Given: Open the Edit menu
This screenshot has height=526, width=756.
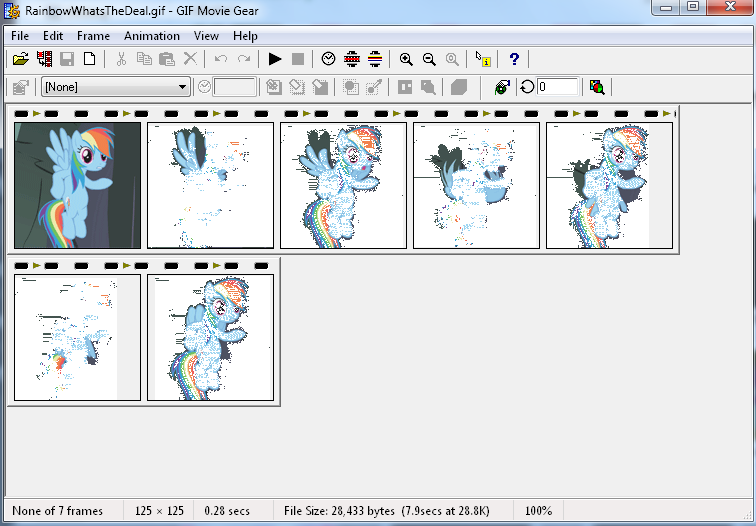Looking at the screenshot, I should [x=53, y=36].
